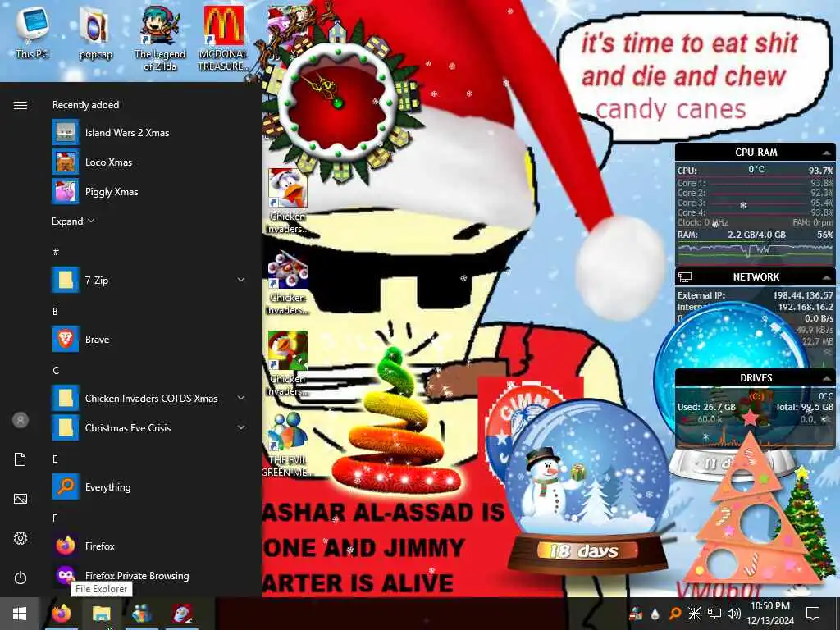This screenshot has width=840, height=630.
Task: Collapse the CPU-RAM gadget panel arrow
Action: [827, 153]
